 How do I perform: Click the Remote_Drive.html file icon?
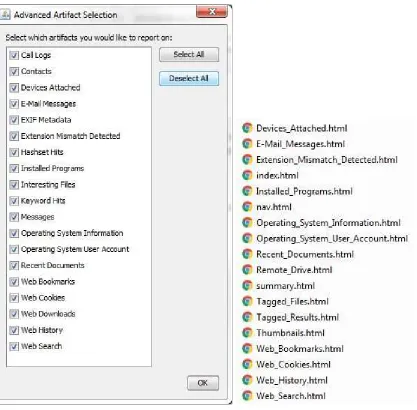(x=247, y=270)
